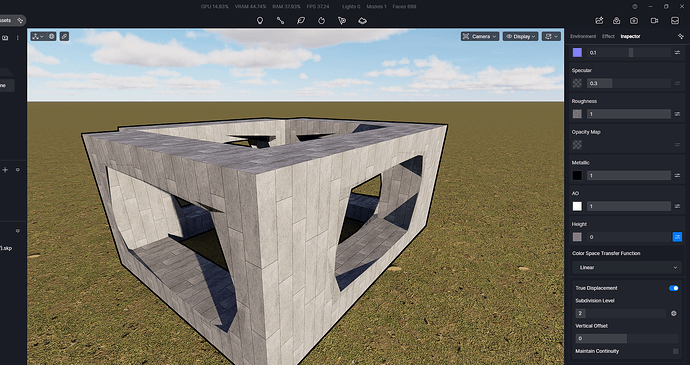Adjust the Specular 0.3 slider
This screenshot has height=365, width=690.
coord(628,83)
